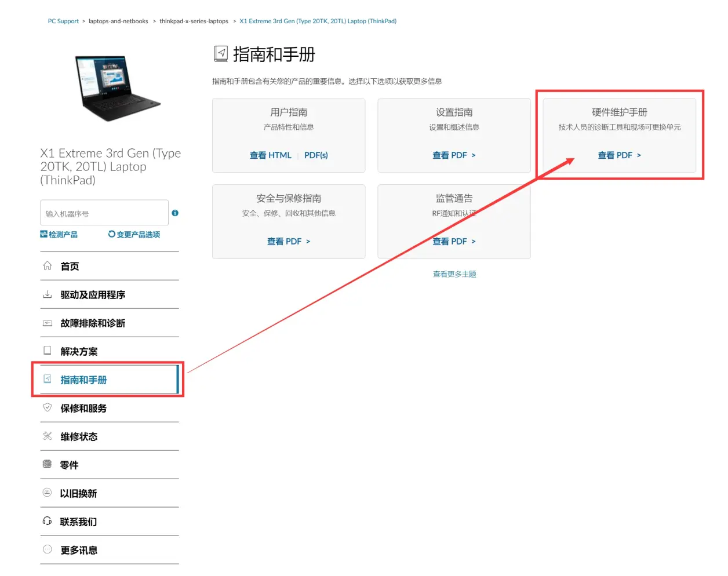Click the shield icon beside 保修和服务
The width and height of the screenshot is (728, 576).
point(48,407)
